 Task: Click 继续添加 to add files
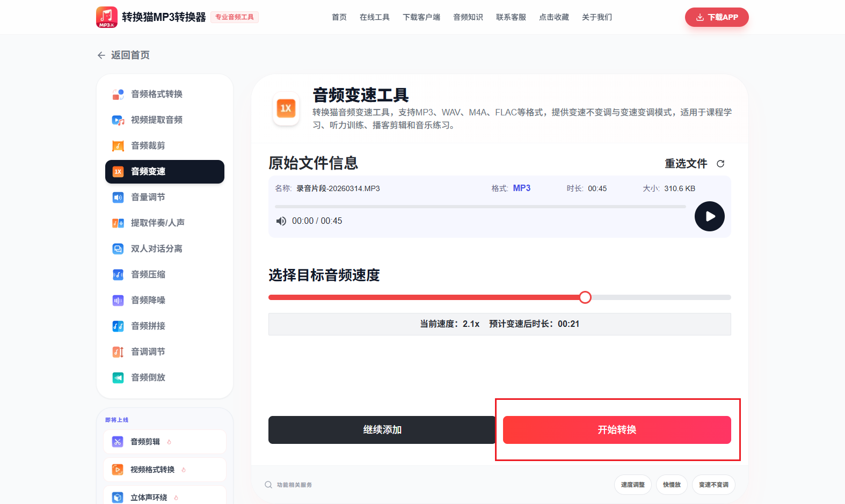point(382,430)
